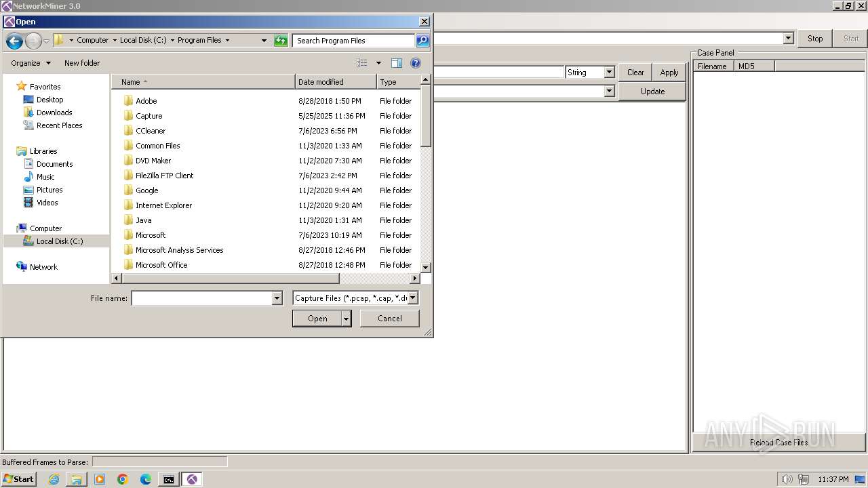The width and height of the screenshot is (868, 488).
Task: Click the vertical scrollbar down arrow
Action: tap(426, 268)
